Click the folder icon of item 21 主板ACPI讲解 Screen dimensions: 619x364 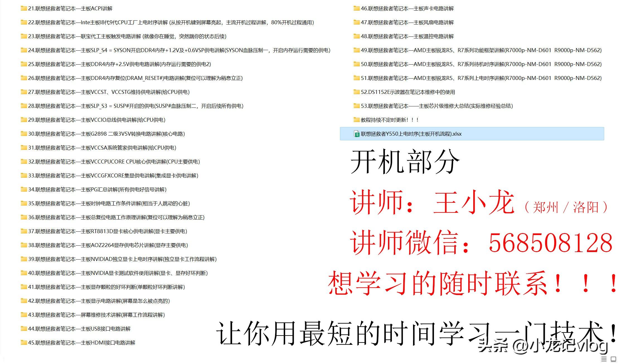[24, 8]
